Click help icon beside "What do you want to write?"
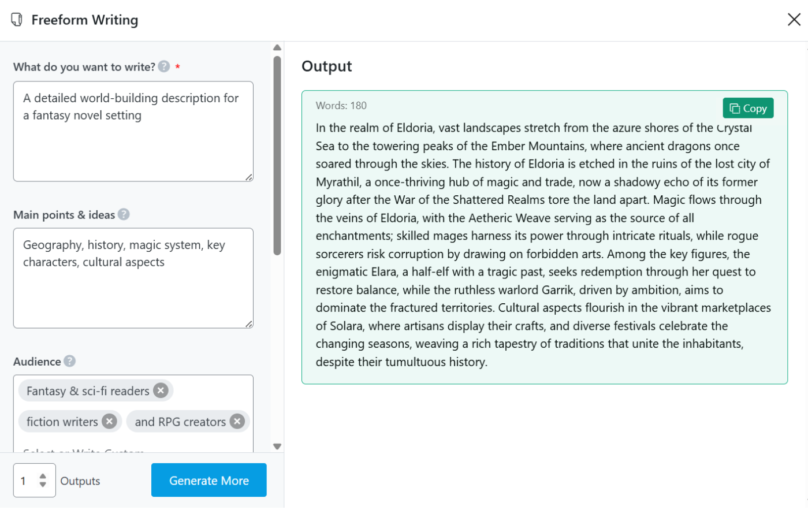808x532 pixels. click(164, 66)
